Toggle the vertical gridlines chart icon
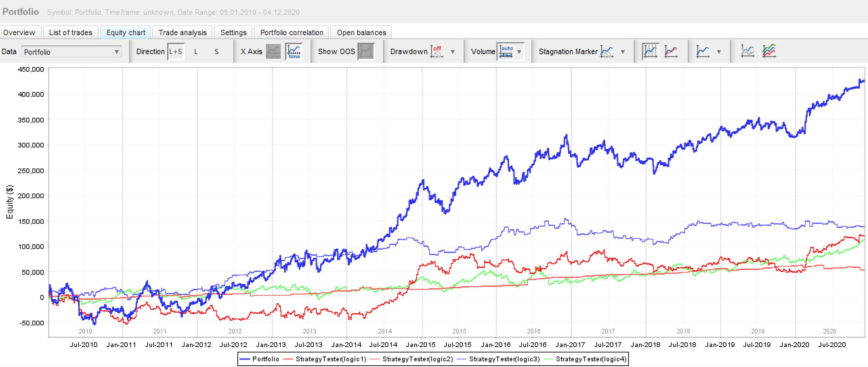Screen dimensions: 868x367 pyautogui.click(x=650, y=52)
